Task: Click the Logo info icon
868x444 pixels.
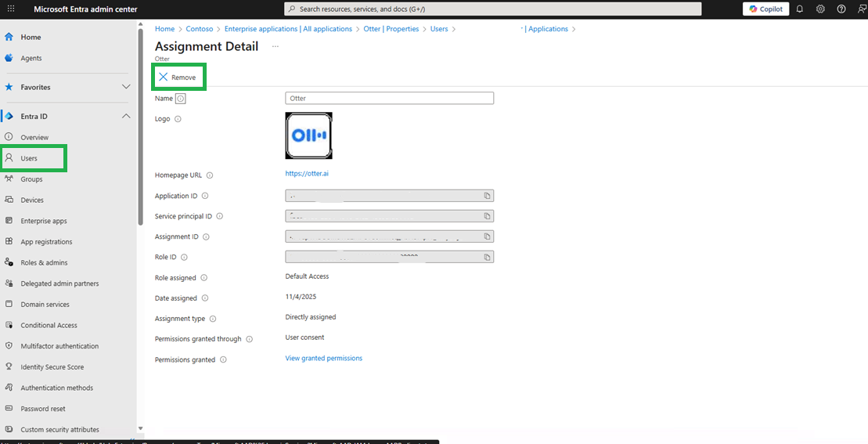Action: click(178, 119)
